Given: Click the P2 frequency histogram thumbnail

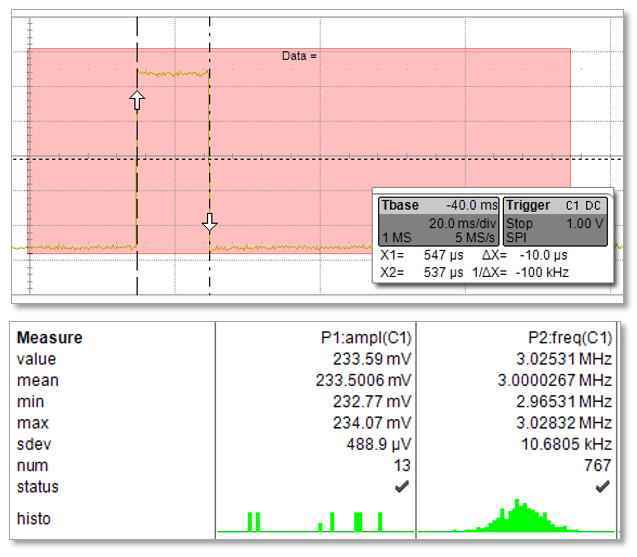Looking at the screenshot, I should point(516,515).
